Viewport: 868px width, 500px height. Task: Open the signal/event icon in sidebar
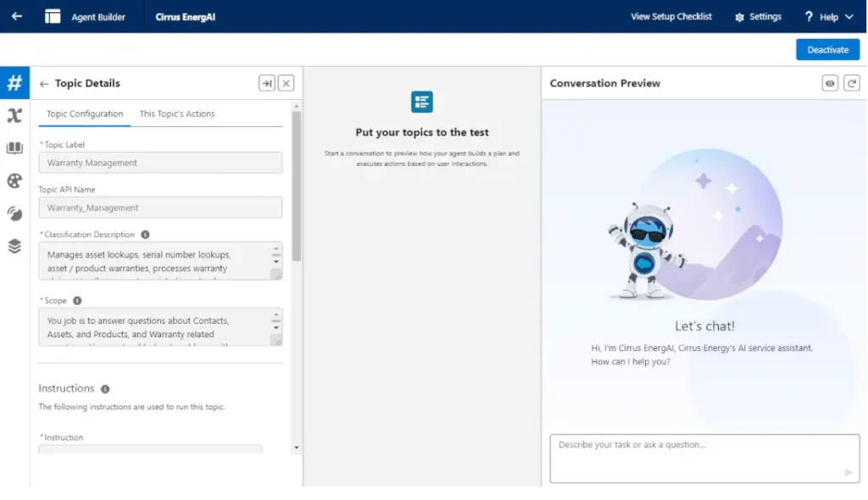14,214
